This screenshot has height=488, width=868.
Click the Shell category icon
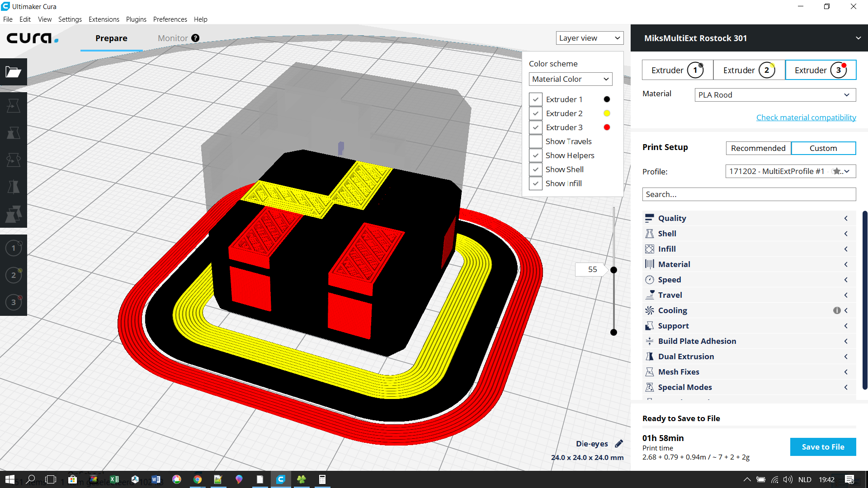[650, 234]
